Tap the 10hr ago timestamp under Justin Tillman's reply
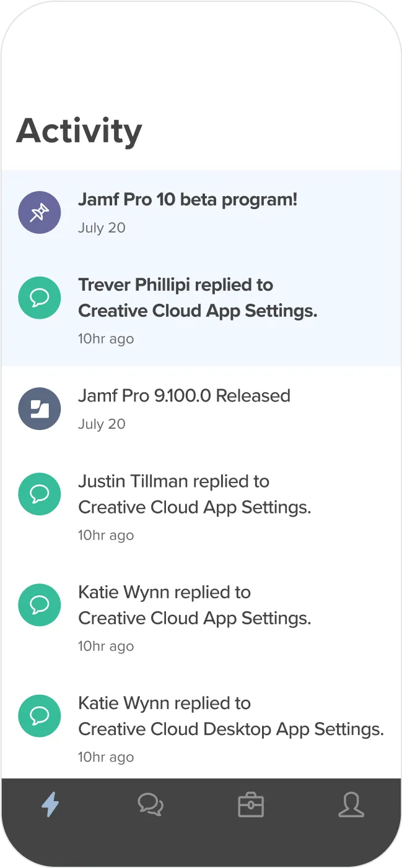 [x=105, y=535]
